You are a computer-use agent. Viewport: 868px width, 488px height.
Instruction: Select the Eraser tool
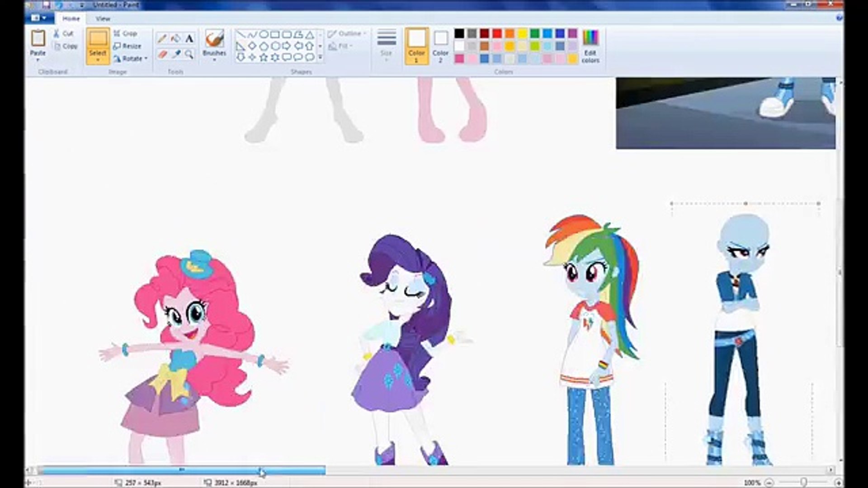(162, 55)
